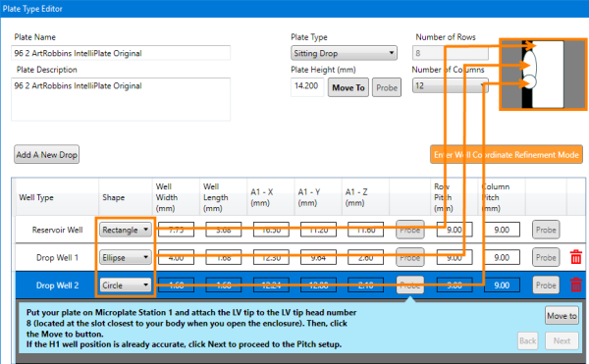589x364 pixels.
Task: Click the Plate Description text box
Action: click(x=121, y=99)
